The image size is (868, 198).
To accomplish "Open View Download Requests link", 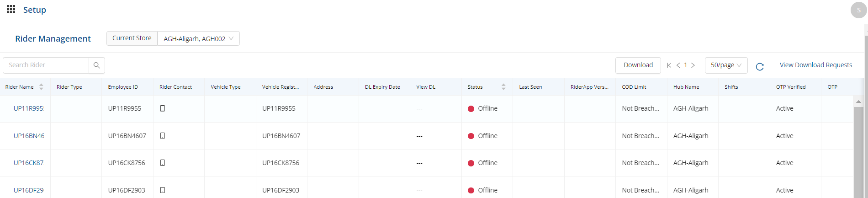I will tap(815, 65).
